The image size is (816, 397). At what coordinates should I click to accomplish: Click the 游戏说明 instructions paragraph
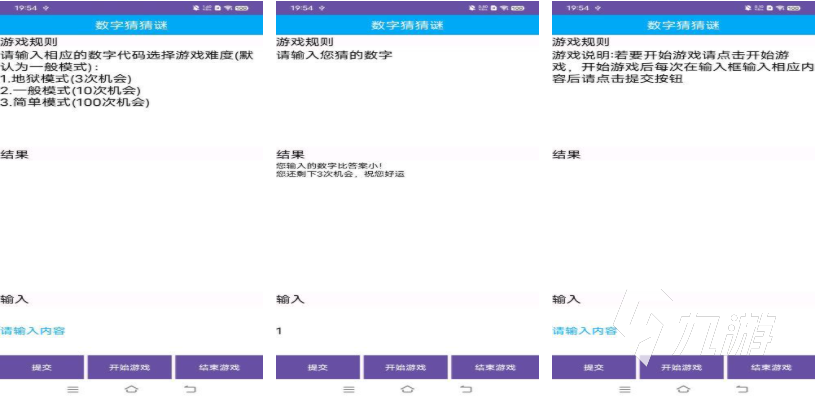coord(682,67)
